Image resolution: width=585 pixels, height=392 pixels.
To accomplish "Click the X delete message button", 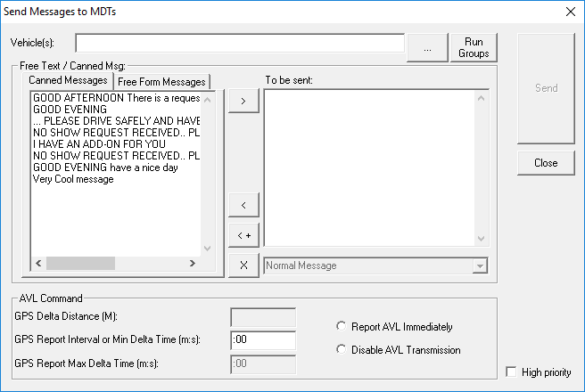I will tap(244, 265).
